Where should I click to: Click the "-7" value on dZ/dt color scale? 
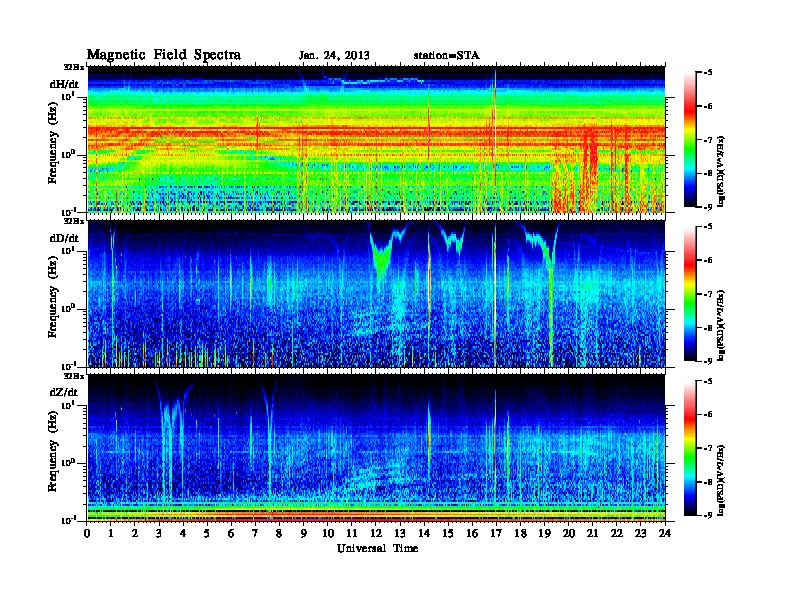pos(707,448)
